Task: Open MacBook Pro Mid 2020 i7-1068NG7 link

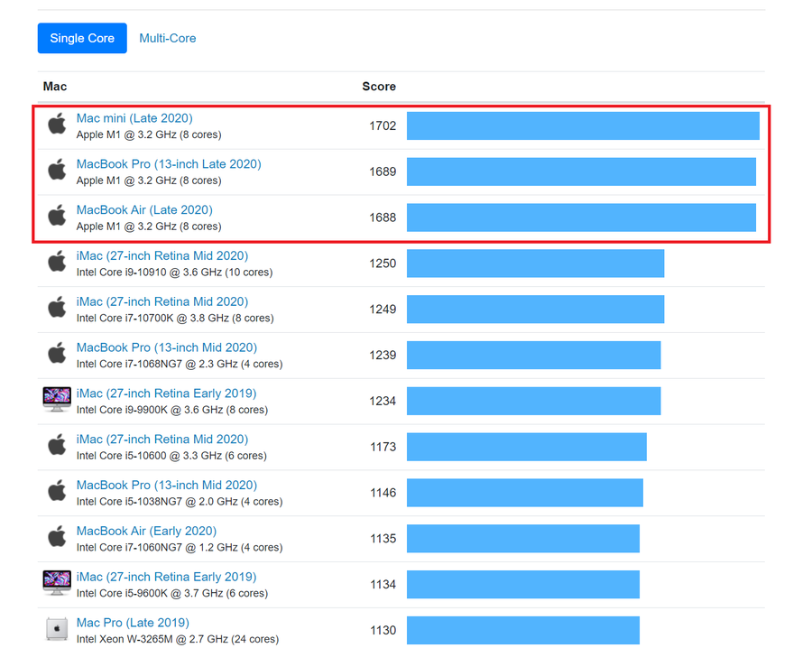Action: click(167, 347)
